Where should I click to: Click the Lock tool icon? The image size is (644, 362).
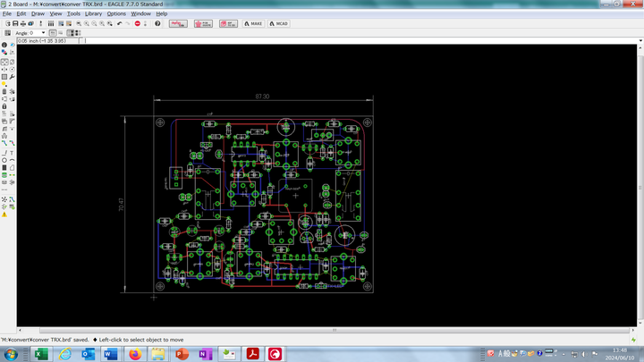point(4,106)
